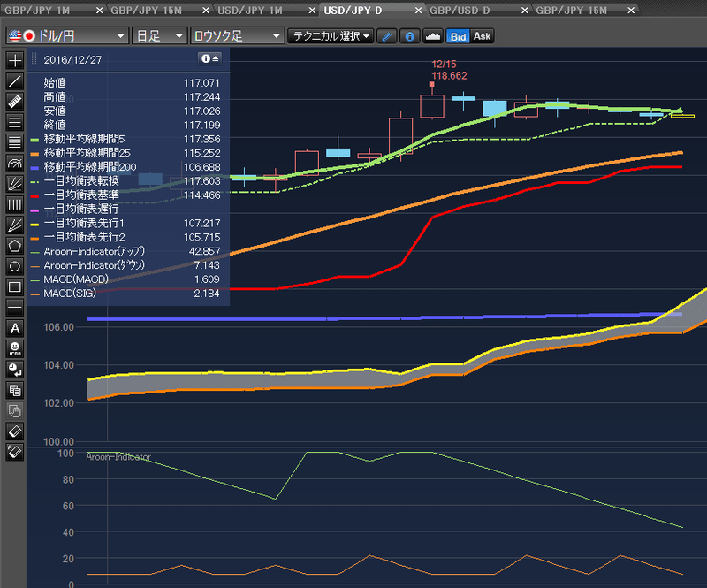Select the rectangle drawing tool

tap(15, 287)
